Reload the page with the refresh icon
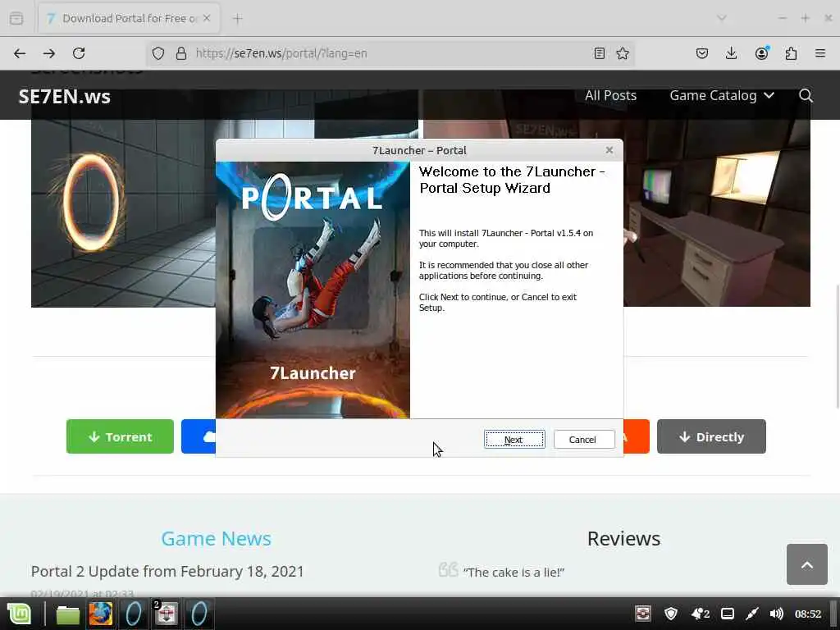 pyautogui.click(x=79, y=53)
